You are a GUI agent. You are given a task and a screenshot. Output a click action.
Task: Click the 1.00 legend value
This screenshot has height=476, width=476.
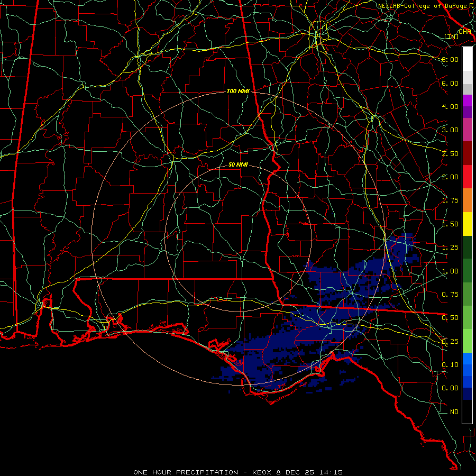450,271
